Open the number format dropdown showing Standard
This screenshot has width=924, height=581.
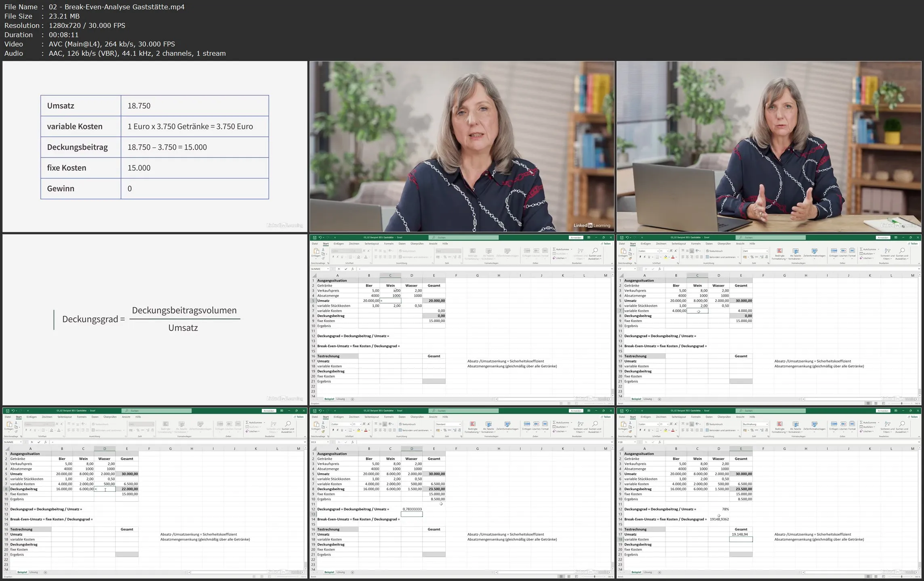tap(460, 424)
